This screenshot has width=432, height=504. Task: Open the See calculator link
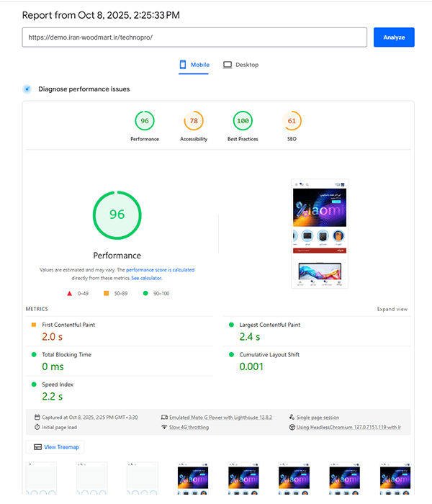pyautogui.click(x=146, y=278)
